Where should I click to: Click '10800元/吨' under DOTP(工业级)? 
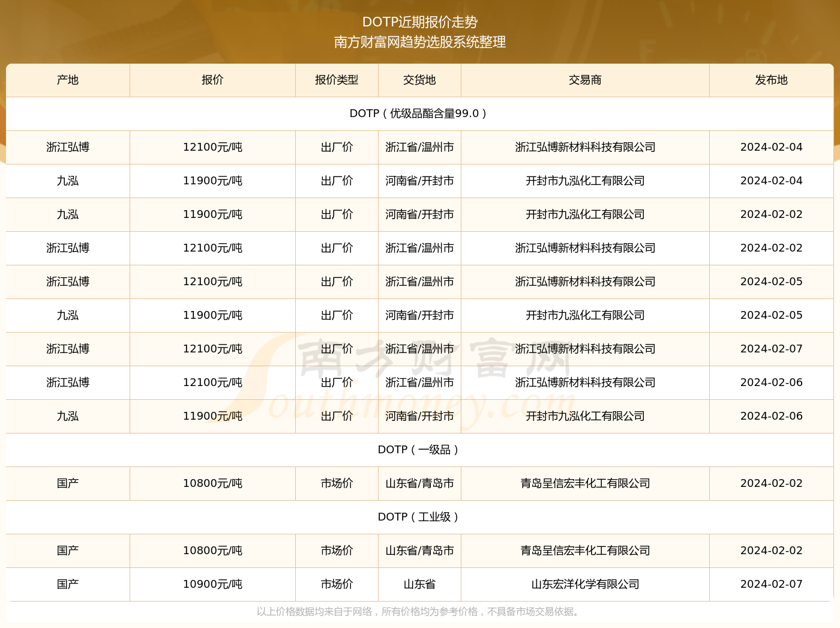click(212, 551)
